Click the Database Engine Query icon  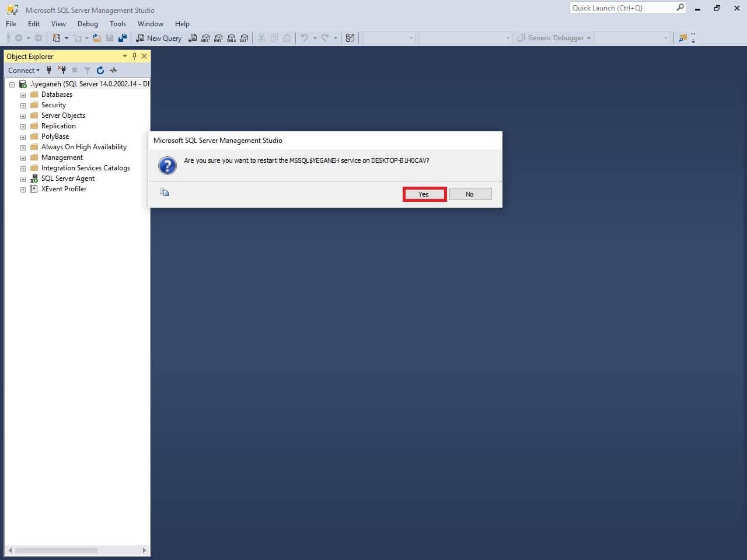coord(193,38)
